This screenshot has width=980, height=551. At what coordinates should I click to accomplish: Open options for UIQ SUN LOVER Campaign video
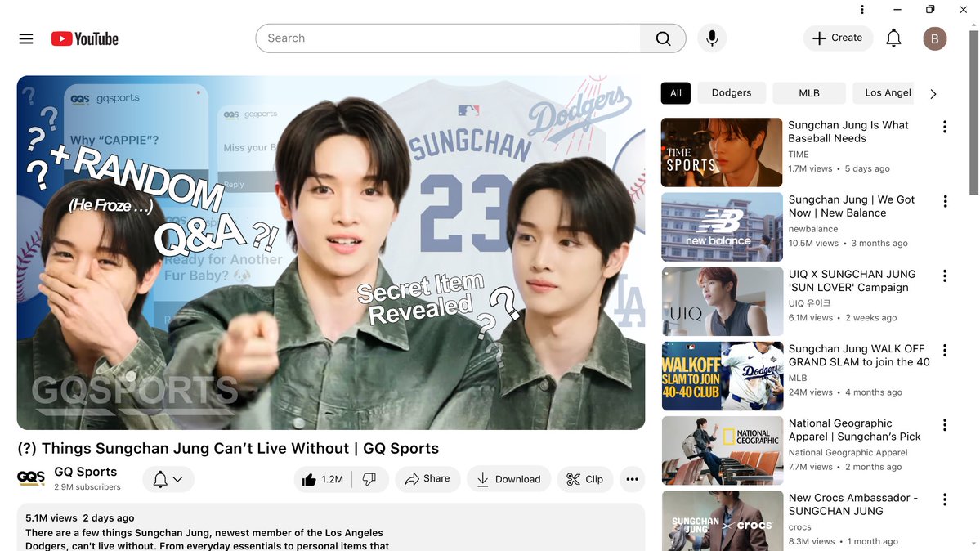point(944,275)
